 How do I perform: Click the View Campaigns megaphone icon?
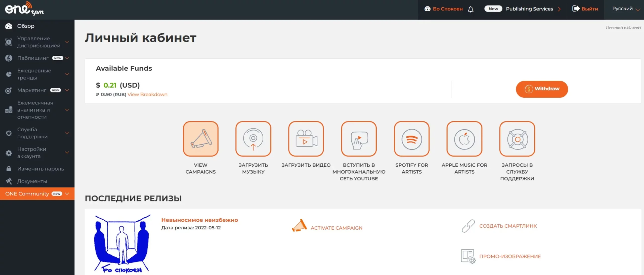(x=200, y=139)
